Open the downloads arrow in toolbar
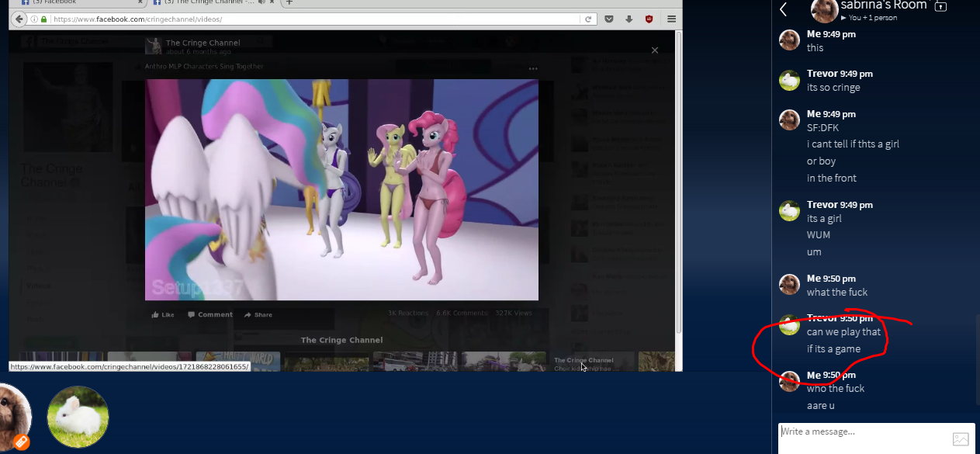Screen dimensions: 980x454 point(629,19)
